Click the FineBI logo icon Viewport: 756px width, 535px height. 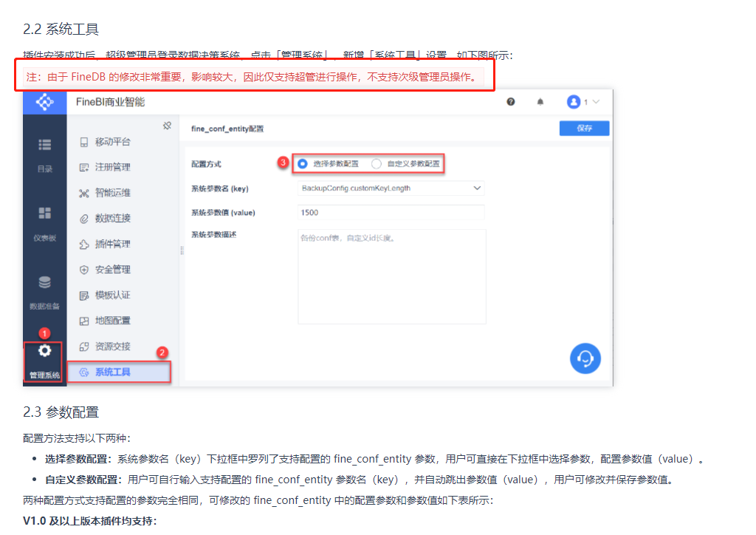click(44, 102)
